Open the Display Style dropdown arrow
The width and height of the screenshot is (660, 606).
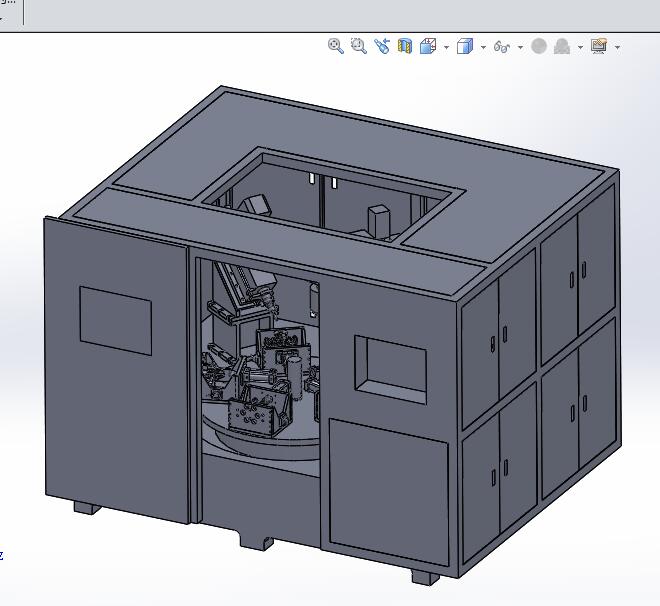coord(483,47)
